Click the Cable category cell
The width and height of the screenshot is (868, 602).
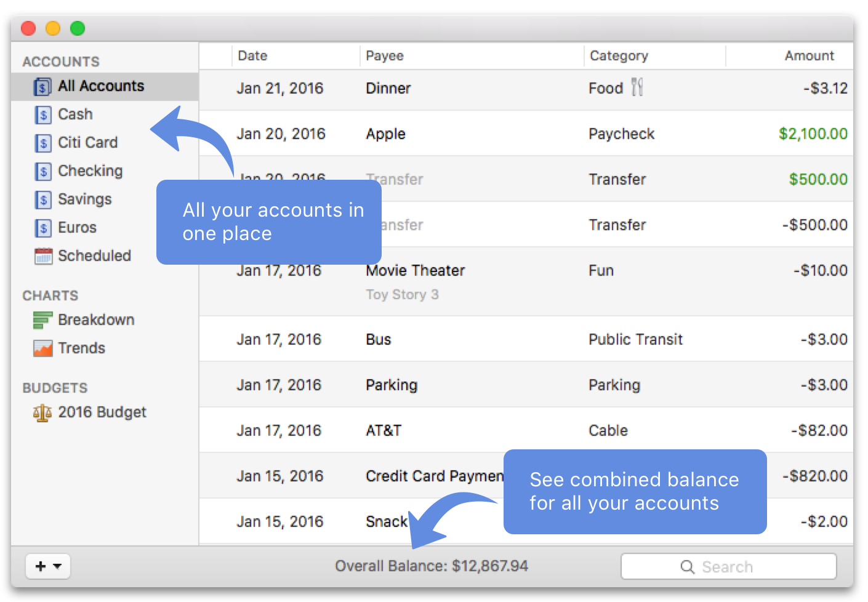[608, 431]
